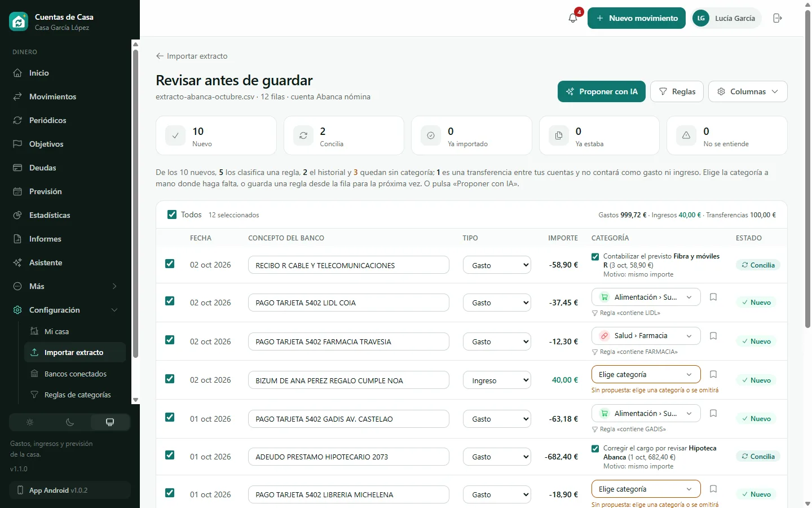
Task: Save rule bookmark for FARMACIA TRAVESIA row
Action: [x=713, y=336]
